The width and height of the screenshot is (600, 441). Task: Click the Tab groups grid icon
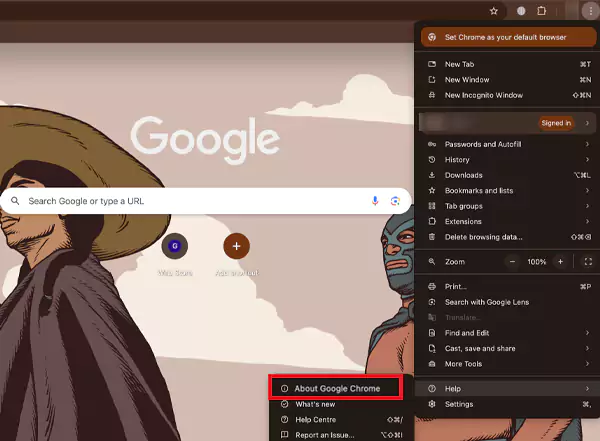(x=432, y=206)
